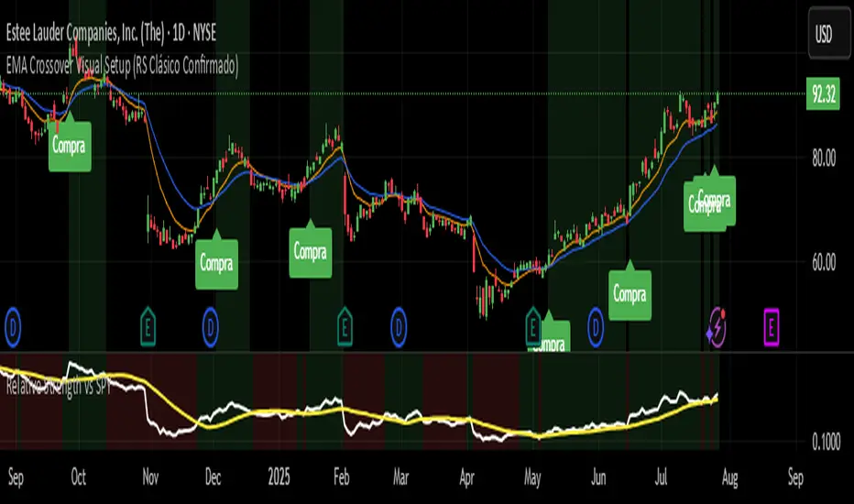Select the EMA Crossover Visual Setup indicator legend

(x=122, y=66)
